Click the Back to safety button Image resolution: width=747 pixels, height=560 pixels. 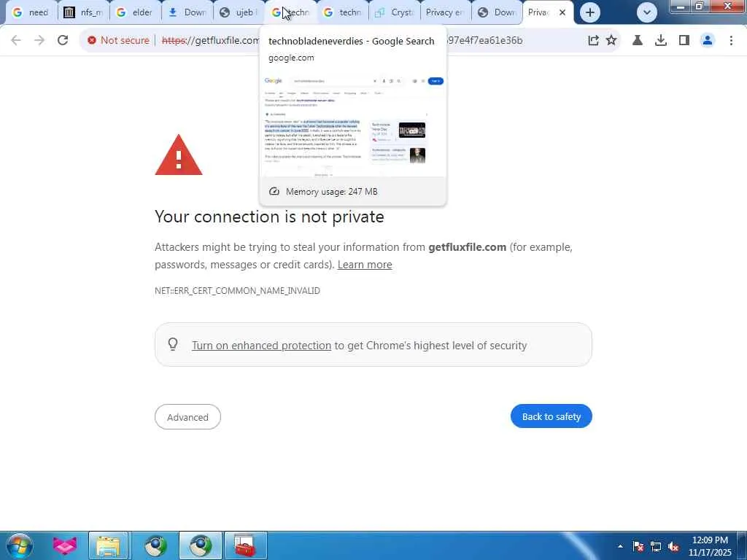(x=551, y=416)
